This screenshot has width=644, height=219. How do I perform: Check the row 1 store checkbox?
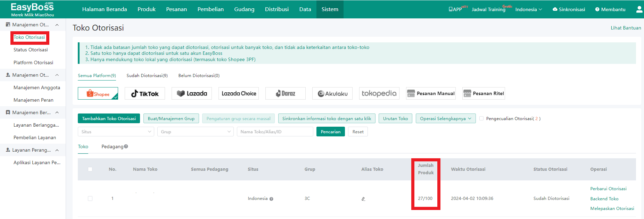coord(90,199)
